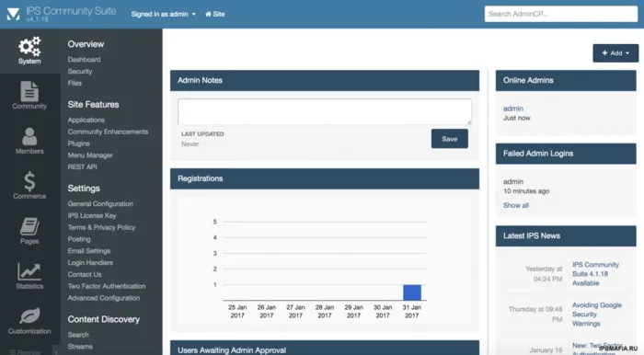Viewport: 644px width, 355px height.
Task: Open the Community document icon
Action: point(29,91)
